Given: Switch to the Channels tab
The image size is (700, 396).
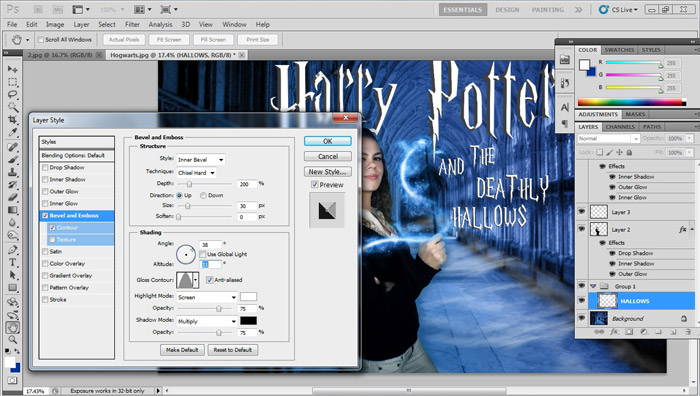Looking at the screenshot, I should pos(620,127).
